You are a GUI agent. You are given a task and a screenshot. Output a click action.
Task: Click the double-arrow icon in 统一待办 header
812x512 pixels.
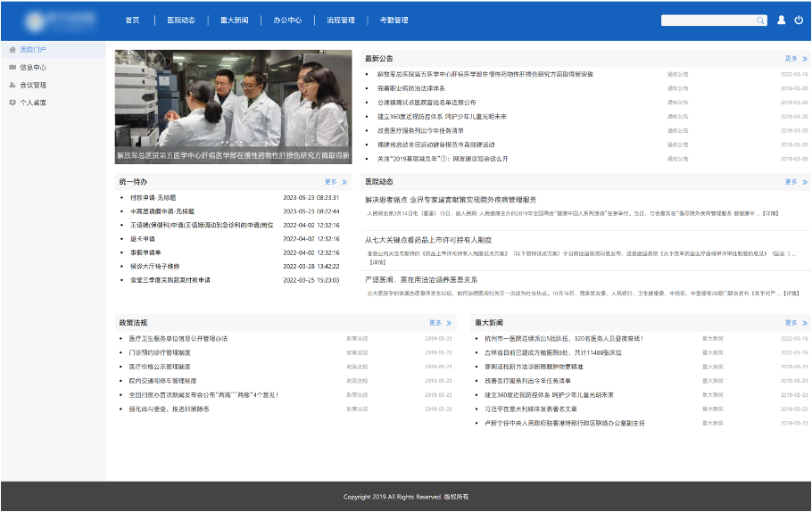coord(344,182)
